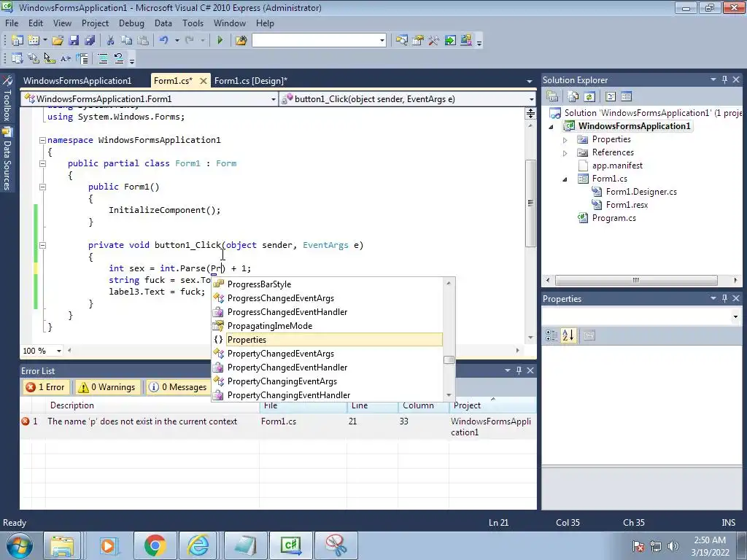The height and width of the screenshot is (560, 747).
Task: Click Solution Explorer Properties icon
Action: 552,97
